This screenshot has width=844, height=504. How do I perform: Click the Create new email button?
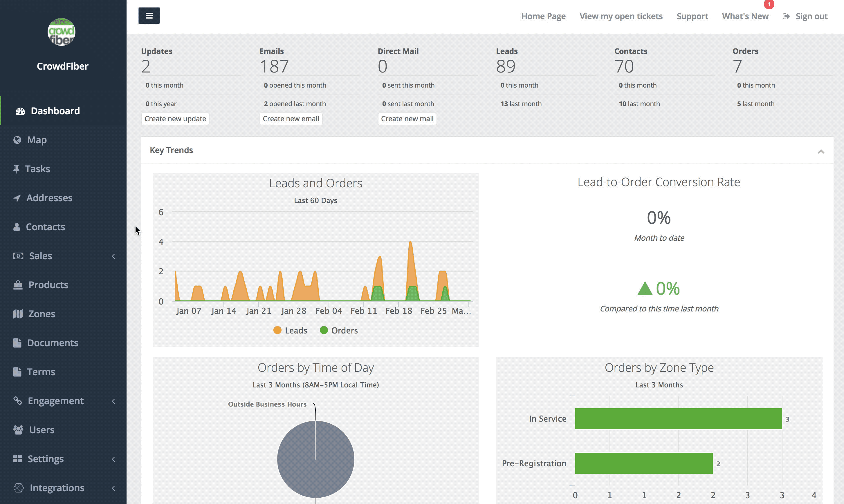pyautogui.click(x=291, y=119)
